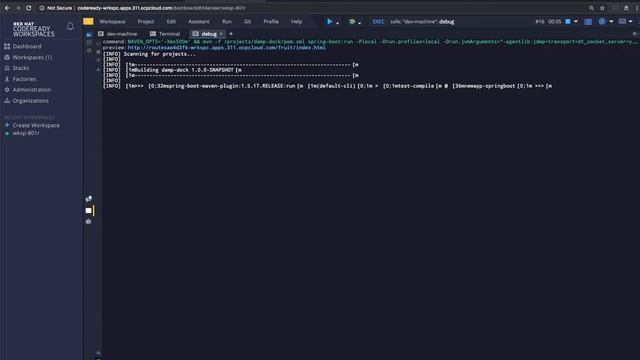Open the Profile menu
The image size is (640, 360).
point(271,22)
